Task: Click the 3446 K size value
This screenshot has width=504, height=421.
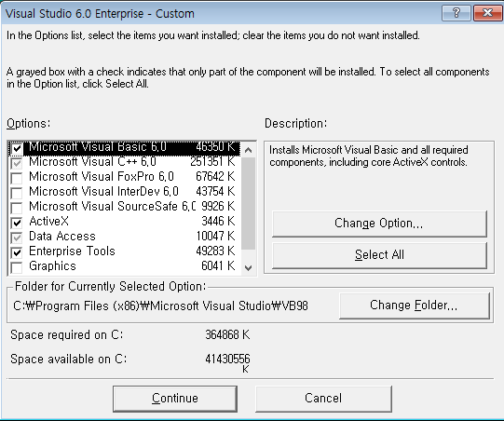Action: coord(218,221)
